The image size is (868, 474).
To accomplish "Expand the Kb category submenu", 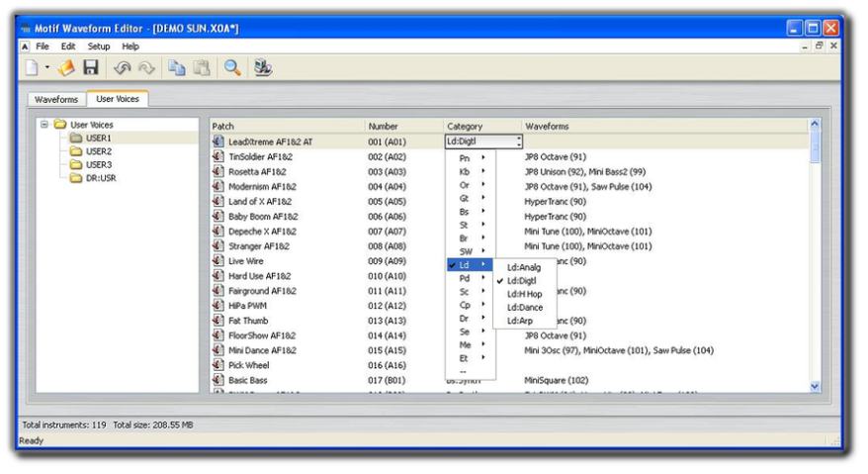I will pyautogui.click(x=471, y=171).
